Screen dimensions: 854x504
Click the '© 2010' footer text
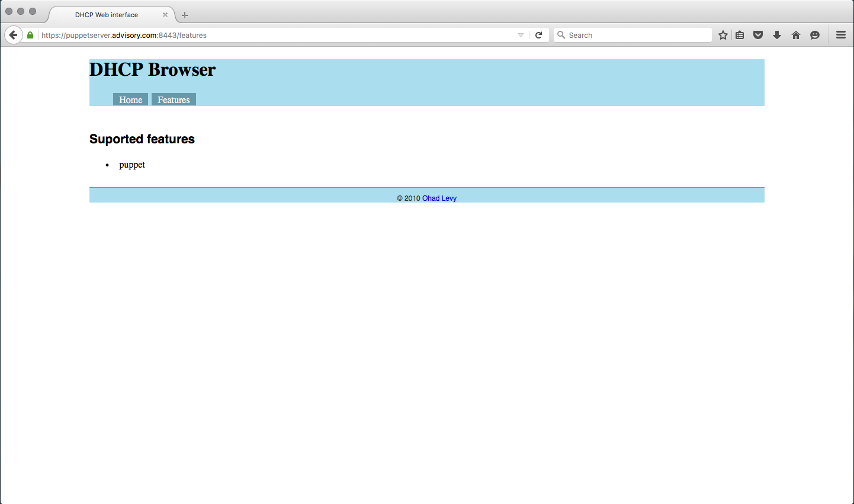click(409, 198)
